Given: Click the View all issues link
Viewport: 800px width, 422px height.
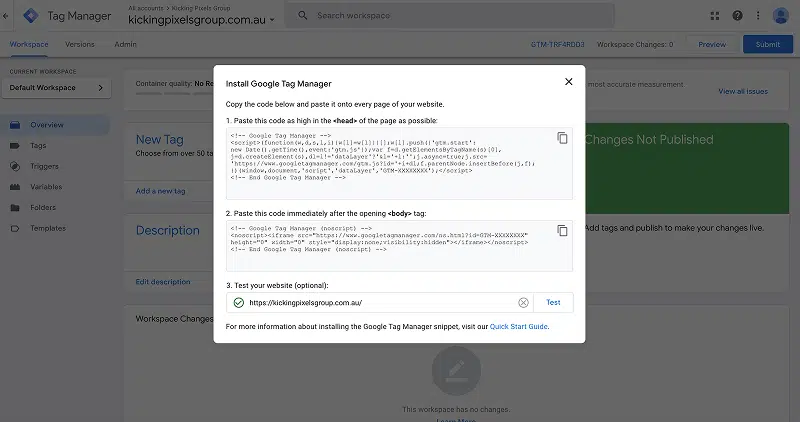Looking at the screenshot, I should (743, 91).
